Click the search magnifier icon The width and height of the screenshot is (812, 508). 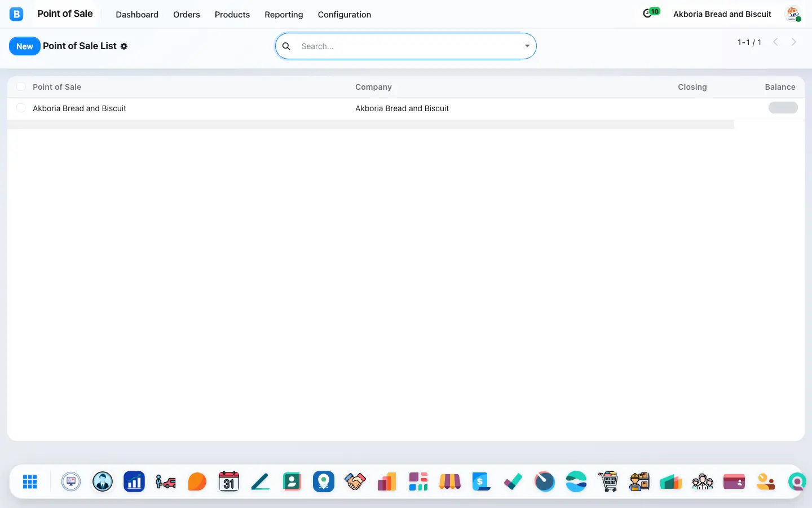pyautogui.click(x=286, y=46)
